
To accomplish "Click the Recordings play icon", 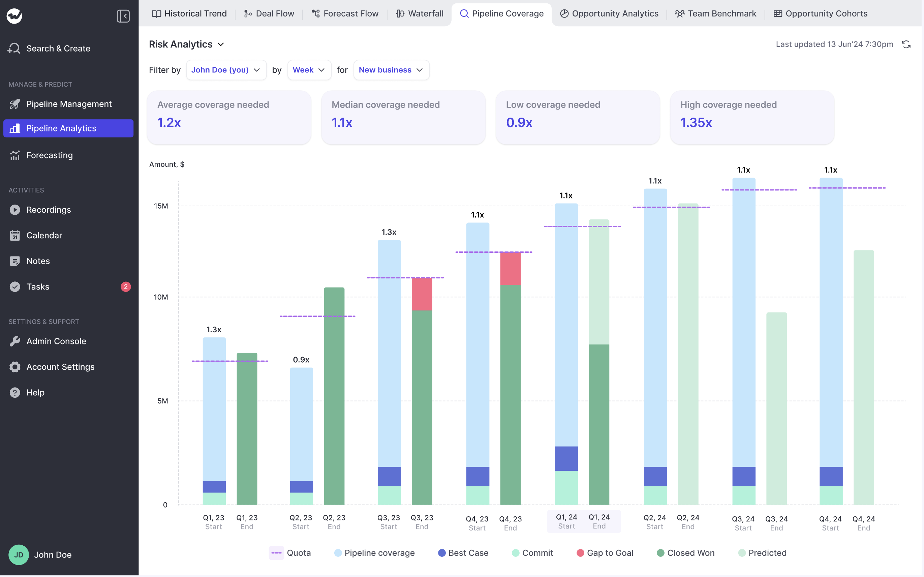I will point(14,210).
